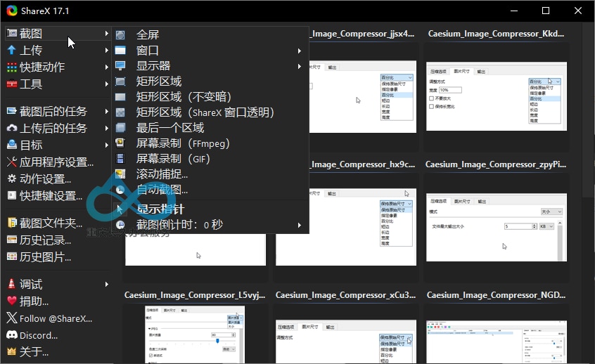Select 矩形区域 capture option

(210, 81)
